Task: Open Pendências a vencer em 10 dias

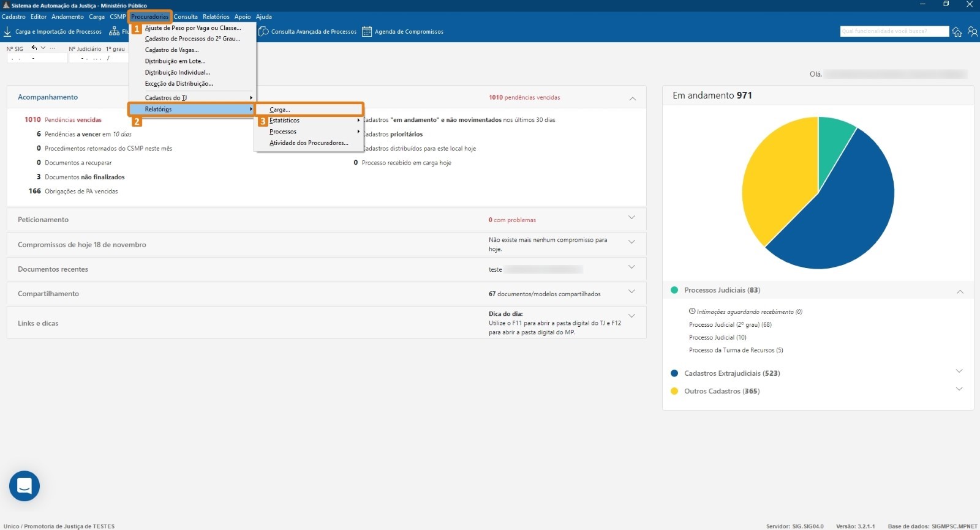Action: [x=84, y=134]
